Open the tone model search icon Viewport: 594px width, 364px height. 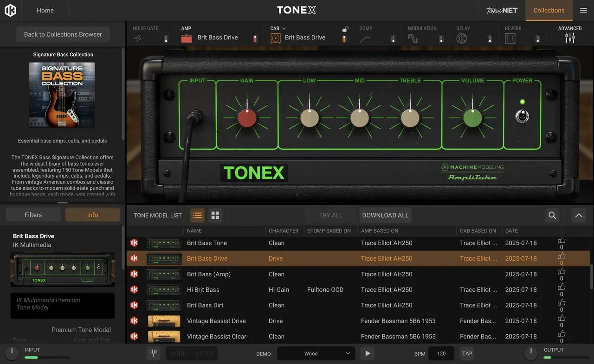552,215
